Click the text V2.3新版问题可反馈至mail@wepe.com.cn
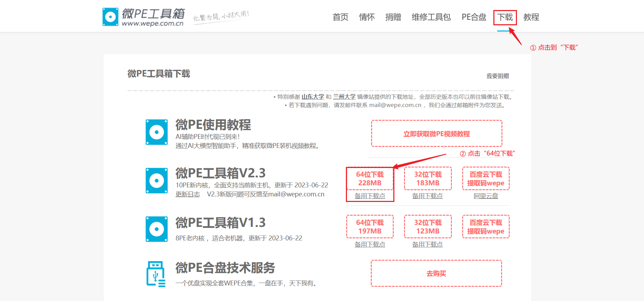 pyautogui.click(x=266, y=194)
